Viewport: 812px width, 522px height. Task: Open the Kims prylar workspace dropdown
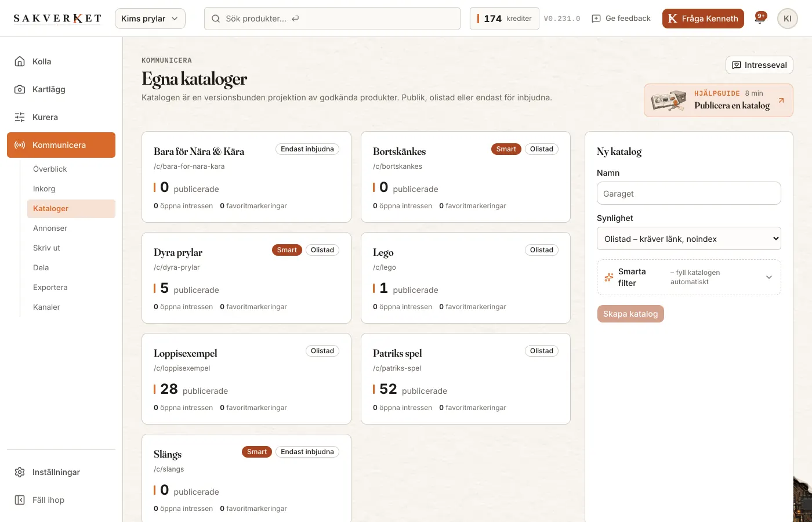(150, 19)
